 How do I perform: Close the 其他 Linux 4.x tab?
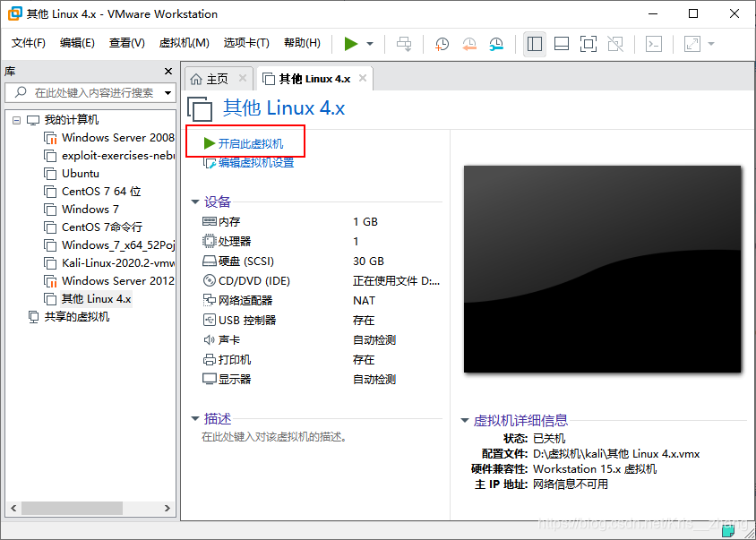tap(363, 78)
